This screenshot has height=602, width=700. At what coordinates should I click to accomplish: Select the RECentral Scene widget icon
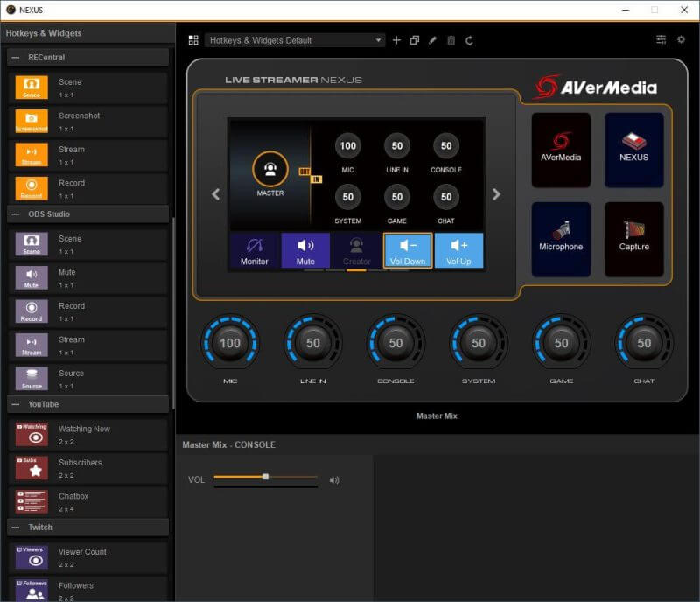tap(31, 87)
